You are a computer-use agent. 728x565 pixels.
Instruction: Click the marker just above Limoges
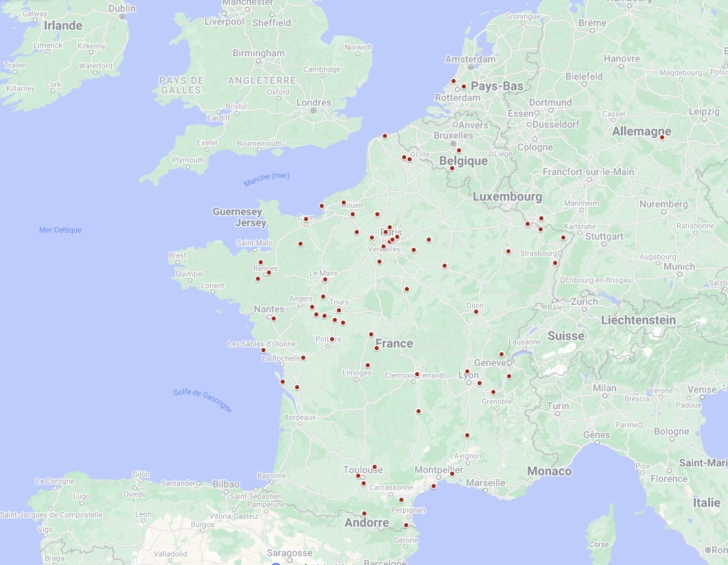pos(367,365)
